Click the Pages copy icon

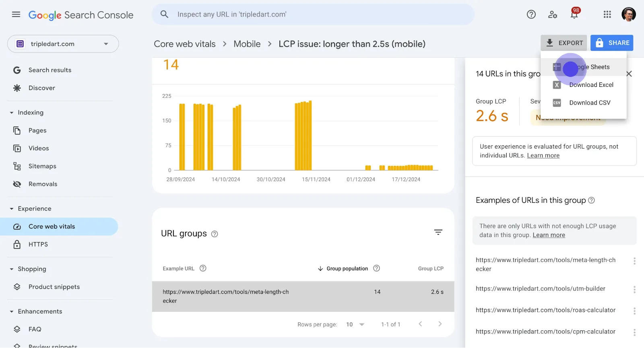[x=17, y=130]
